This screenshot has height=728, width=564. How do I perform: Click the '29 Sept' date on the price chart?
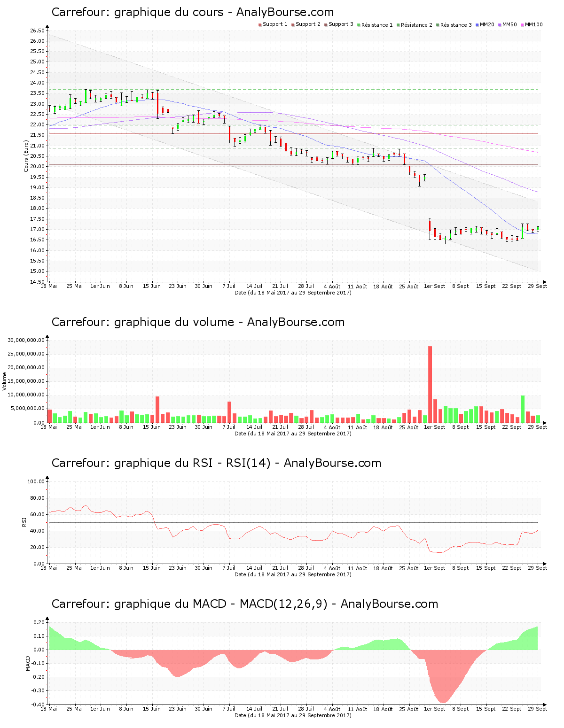point(538,286)
